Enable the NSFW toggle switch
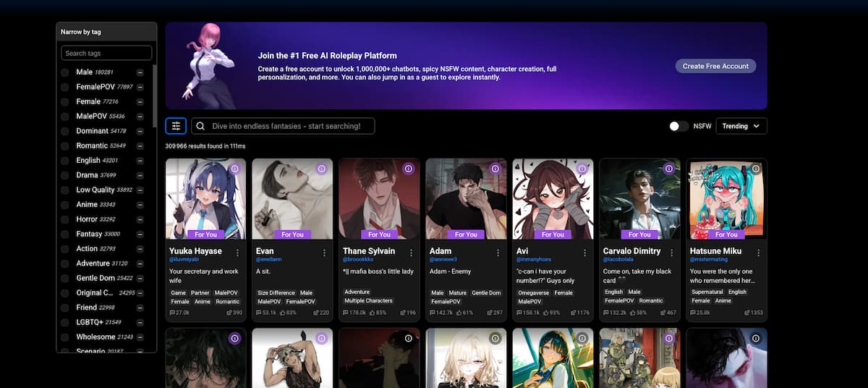The width and height of the screenshot is (868, 388). [678, 126]
